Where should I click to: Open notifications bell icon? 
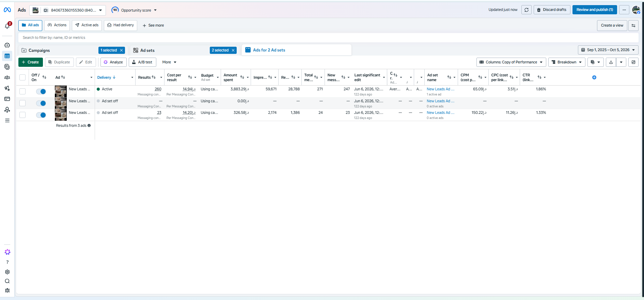7,26
